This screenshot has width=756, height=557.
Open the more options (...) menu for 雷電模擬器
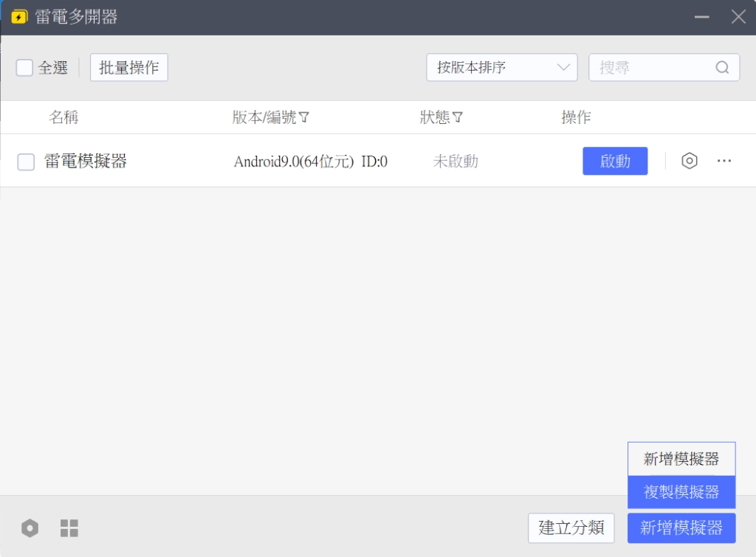[x=724, y=160]
